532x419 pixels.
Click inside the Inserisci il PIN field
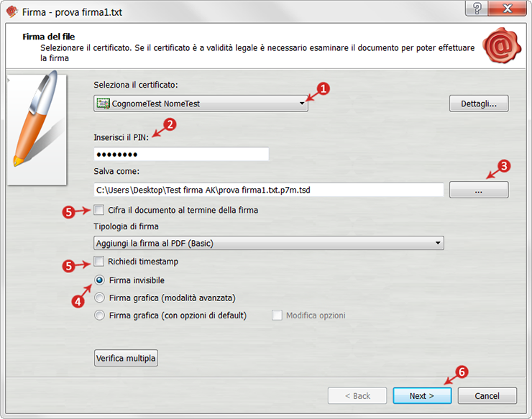coord(181,155)
